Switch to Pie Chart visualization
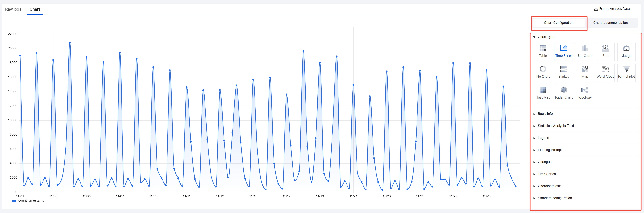 pyautogui.click(x=543, y=72)
